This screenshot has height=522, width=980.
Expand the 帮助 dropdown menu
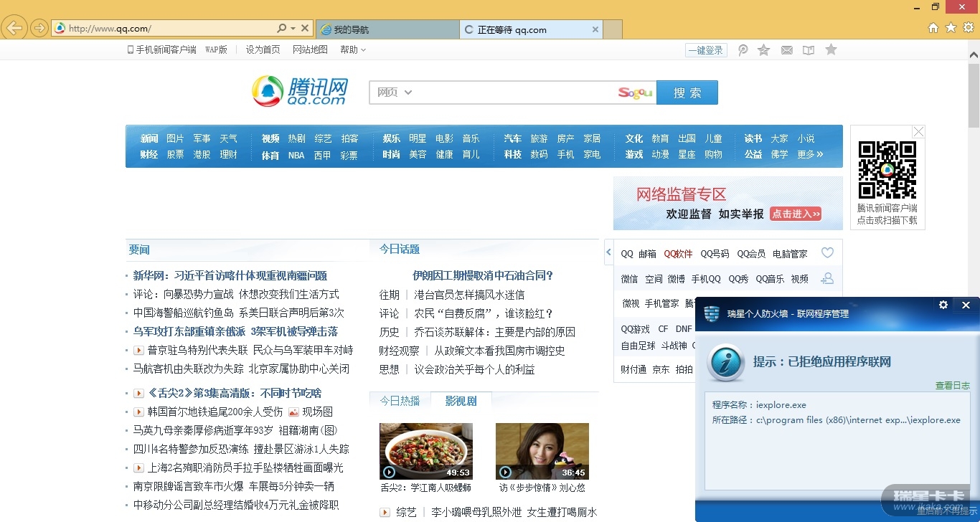click(x=353, y=49)
